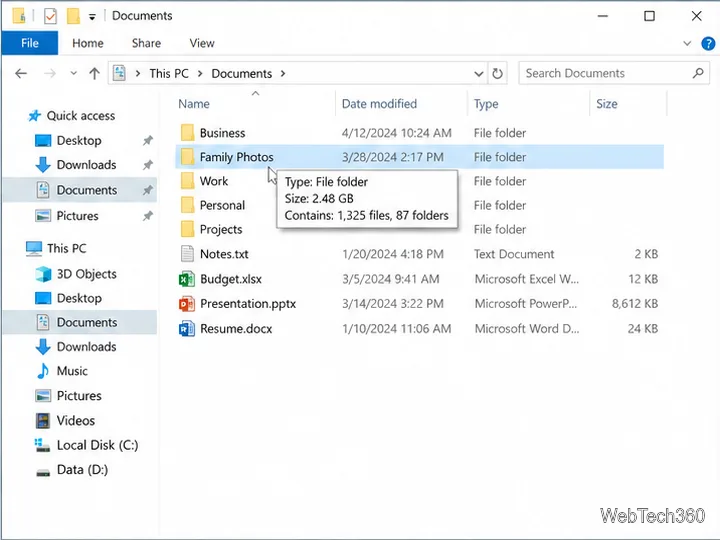The height and width of the screenshot is (540, 720).
Task: Expand the chevron after Documents in breadcrumb
Action: (283, 73)
